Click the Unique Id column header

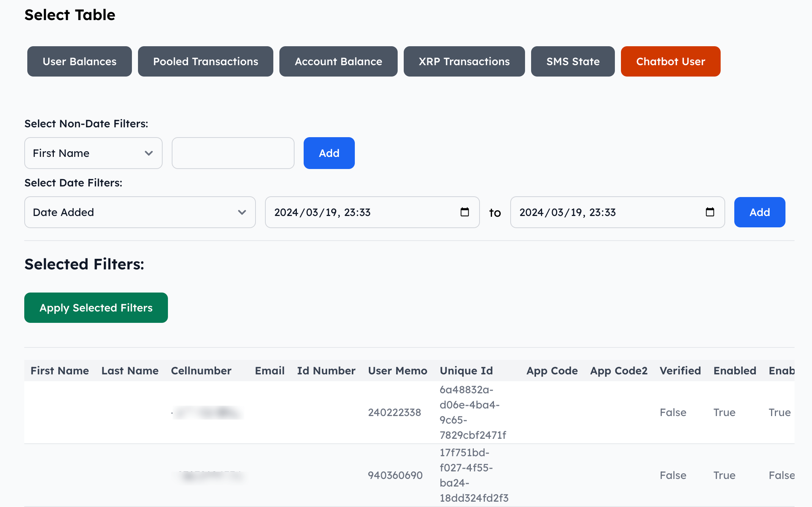point(466,371)
